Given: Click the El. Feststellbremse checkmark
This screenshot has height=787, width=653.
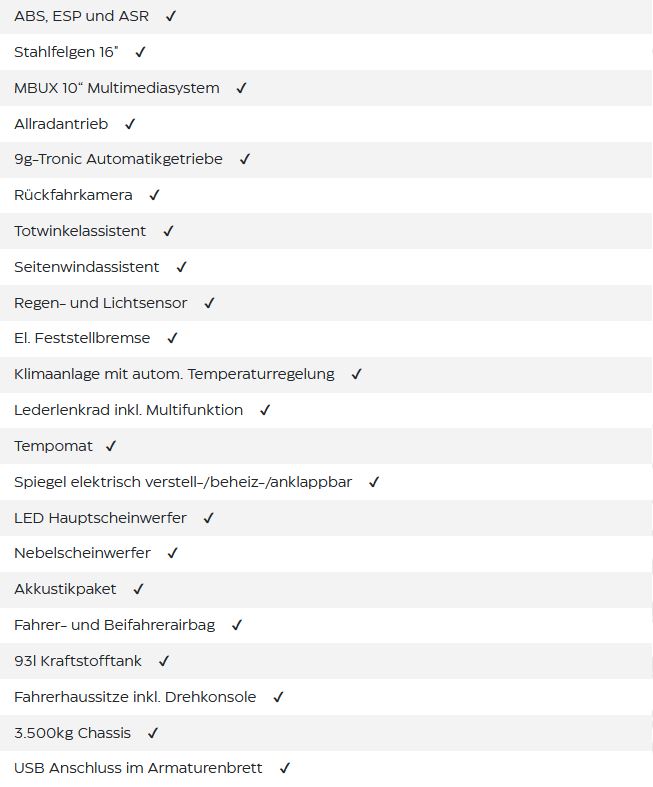Looking at the screenshot, I should pos(172,338).
